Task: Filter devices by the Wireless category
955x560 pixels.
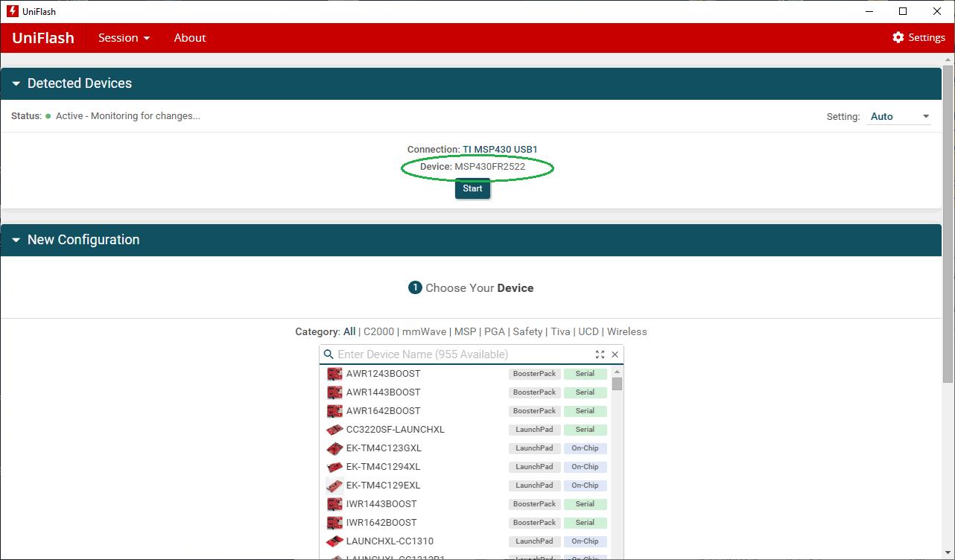Action: point(627,332)
